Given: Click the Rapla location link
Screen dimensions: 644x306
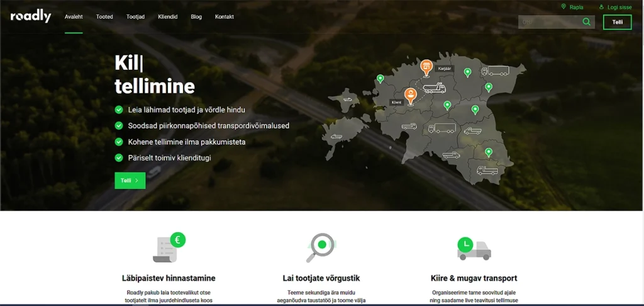Looking at the screenshot, I should [x=576, y=8].
